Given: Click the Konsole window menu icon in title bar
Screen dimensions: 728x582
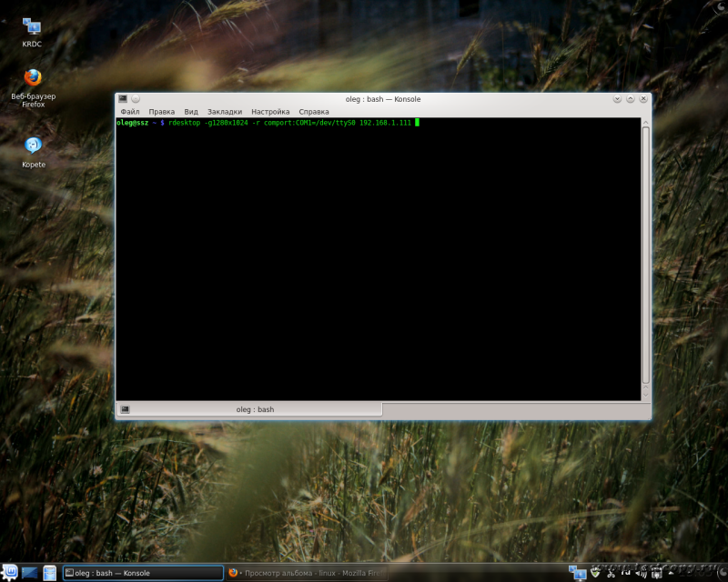Looking at the screenshot, I should pyautogui.click(x=122, y=98).
